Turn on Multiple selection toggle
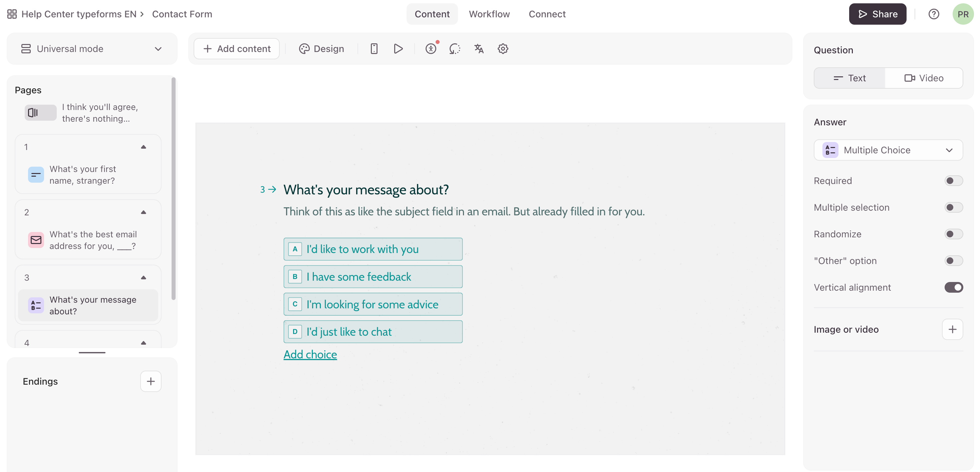 pyautogui.click(x=953, y=207)
